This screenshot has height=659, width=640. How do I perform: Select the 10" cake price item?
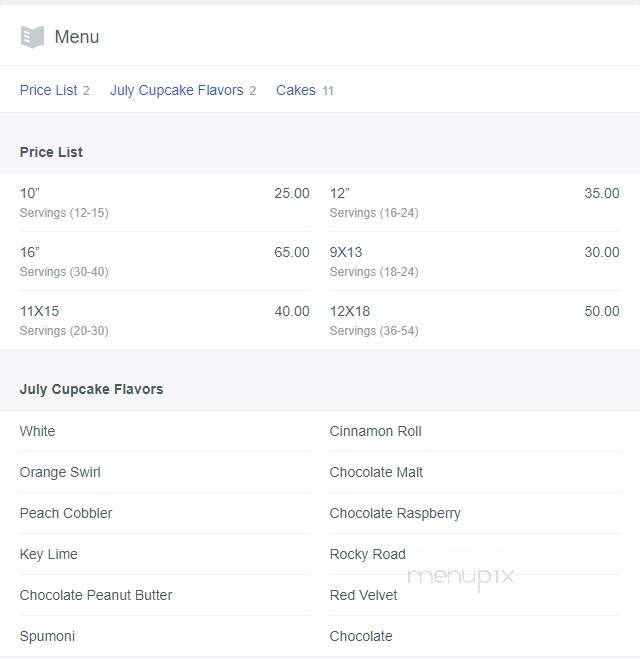[165, 203]
